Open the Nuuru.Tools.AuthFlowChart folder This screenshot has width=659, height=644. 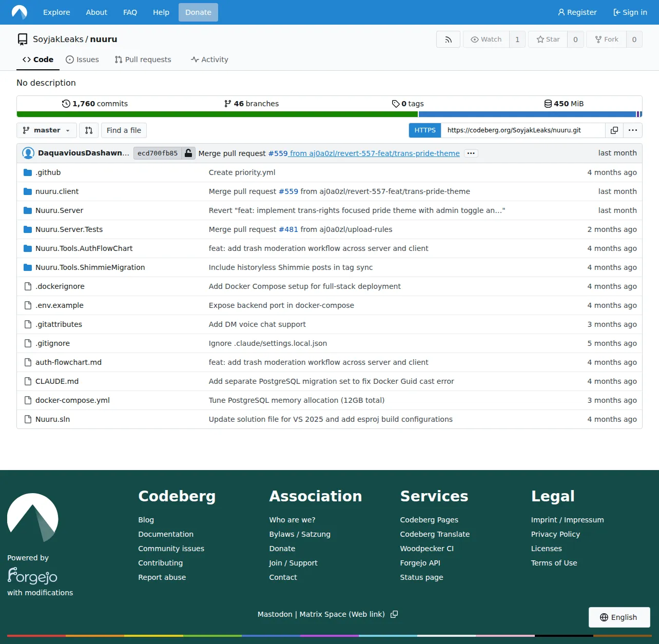84,248
